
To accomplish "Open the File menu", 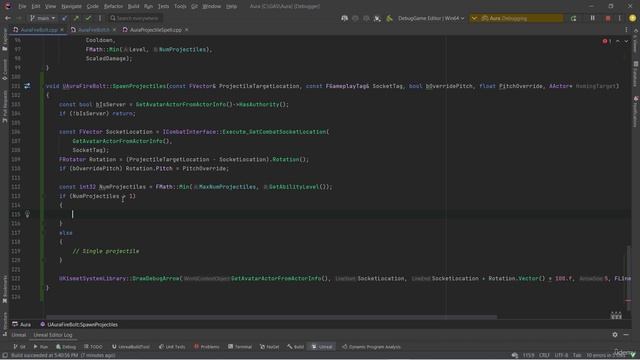I will tap(22, 6).
